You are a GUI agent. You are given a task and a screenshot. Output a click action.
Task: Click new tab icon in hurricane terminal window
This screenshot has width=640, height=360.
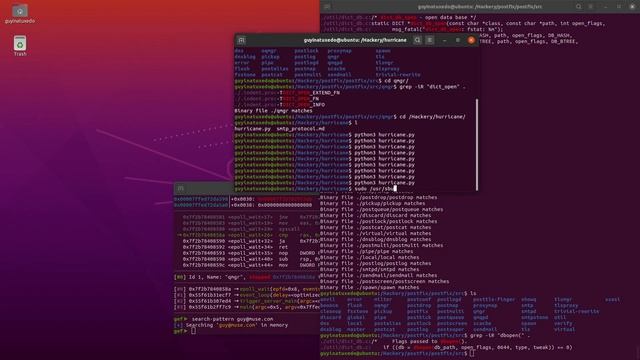coord(241,40)
